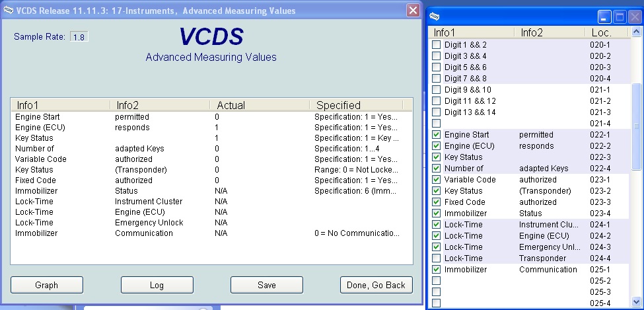Select Lock-Time Instrument Cluster table row
Screen dimensions: 644x310
(x=211, y=202)
